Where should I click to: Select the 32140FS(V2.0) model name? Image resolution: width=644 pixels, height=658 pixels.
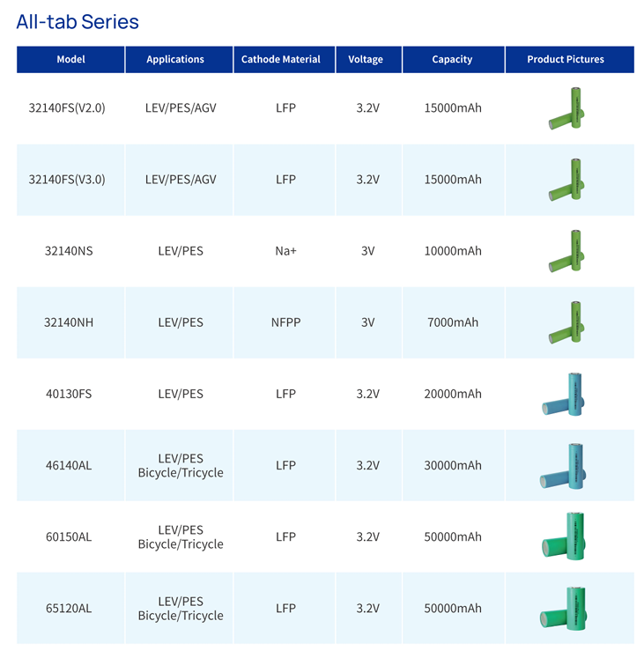point(67,108)
